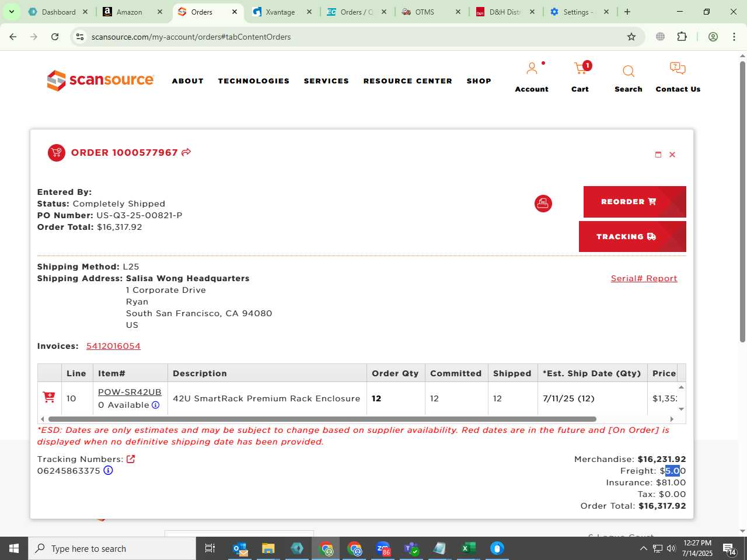Image resolution: width=747 pixels, height=560 pixels.
Task: Go back in browser
Action: (x=13, y=37)
